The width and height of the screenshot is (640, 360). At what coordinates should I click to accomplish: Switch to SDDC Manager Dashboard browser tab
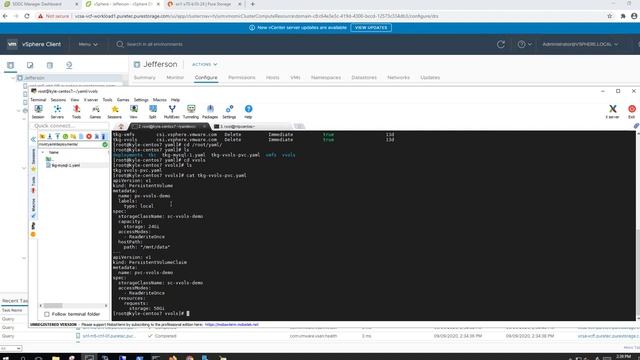coord(40,4)
